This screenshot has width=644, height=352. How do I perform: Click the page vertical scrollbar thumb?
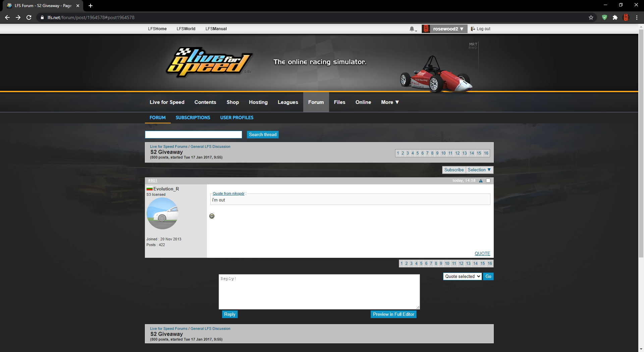[641, 143]
